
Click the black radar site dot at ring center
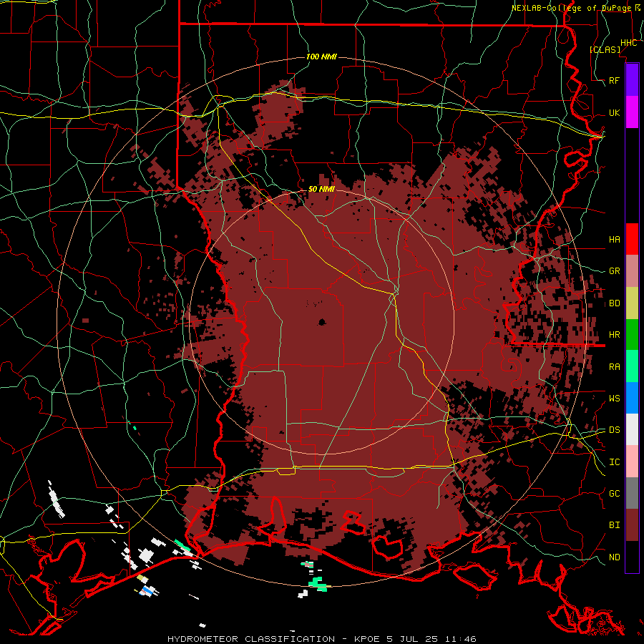tap(322, 322)
